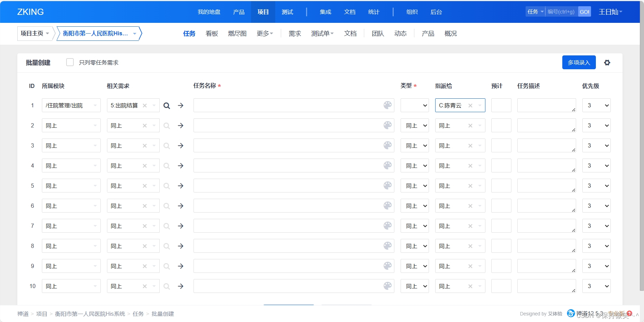Open the color palette for row 4 task name
644x322 pixels.
[x=388, y=166]
